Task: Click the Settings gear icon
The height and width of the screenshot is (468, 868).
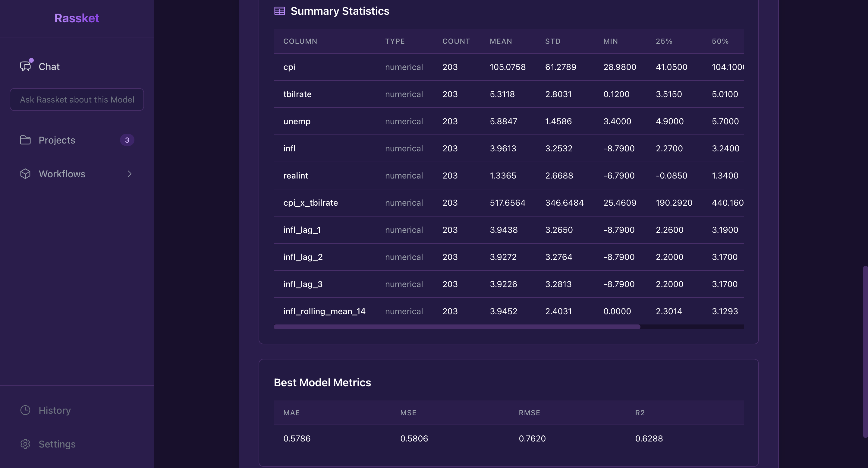Action: (x=25, y=444)
